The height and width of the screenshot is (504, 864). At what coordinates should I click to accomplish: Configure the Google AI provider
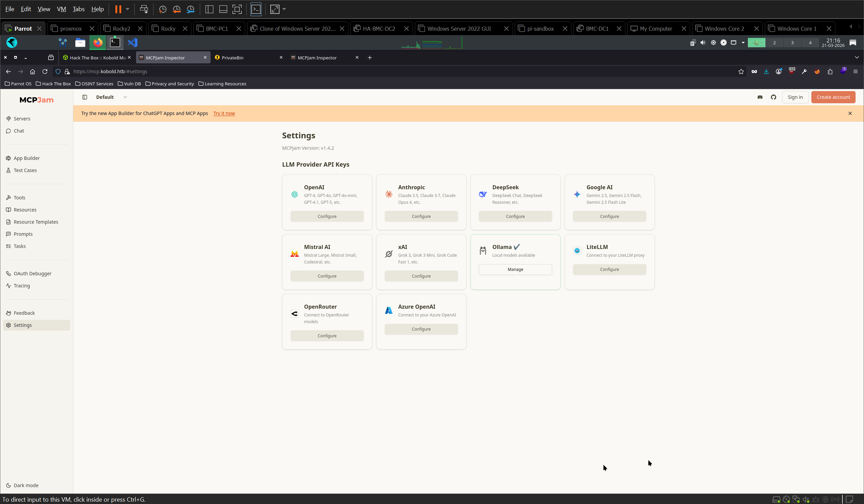[x=609, y=217]
